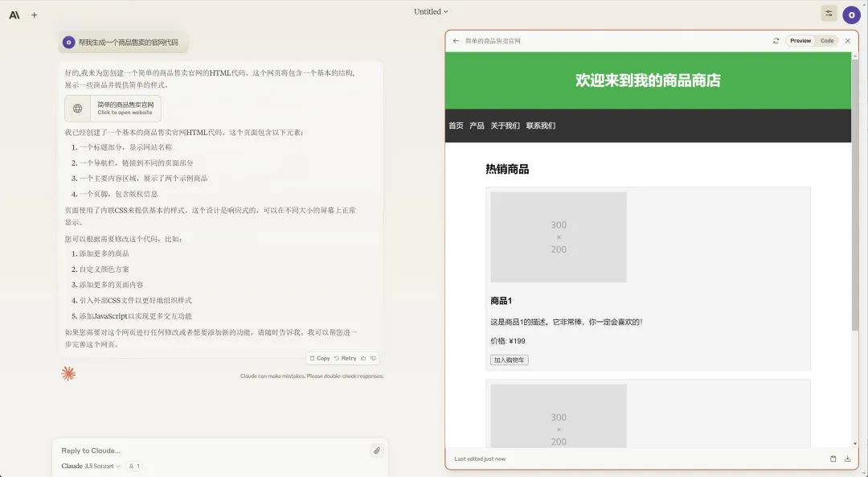Image resolution: width=868 pixels, height=477 pixels.
Task: Give thumbs down to the response
Action: pos(374,359)
